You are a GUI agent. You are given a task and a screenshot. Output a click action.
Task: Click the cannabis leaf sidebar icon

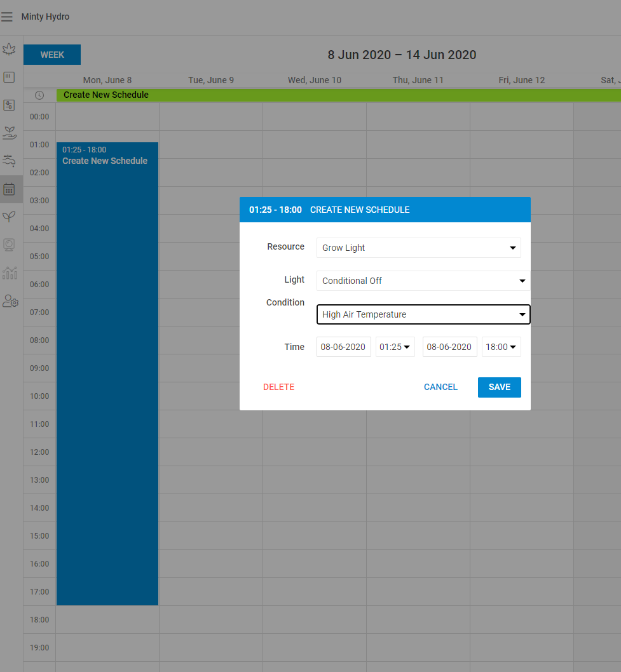pyautogui.click(x=9, y=49)
